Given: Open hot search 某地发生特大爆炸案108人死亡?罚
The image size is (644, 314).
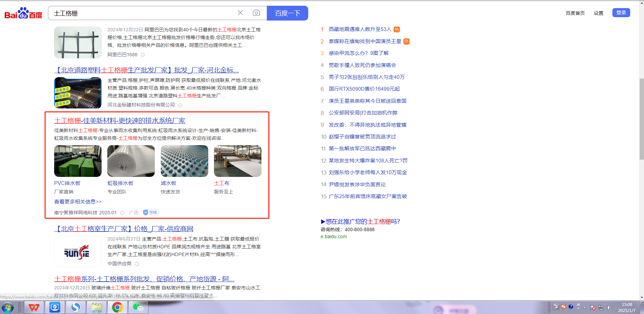Looking at the screenshot, I should 368,161.
